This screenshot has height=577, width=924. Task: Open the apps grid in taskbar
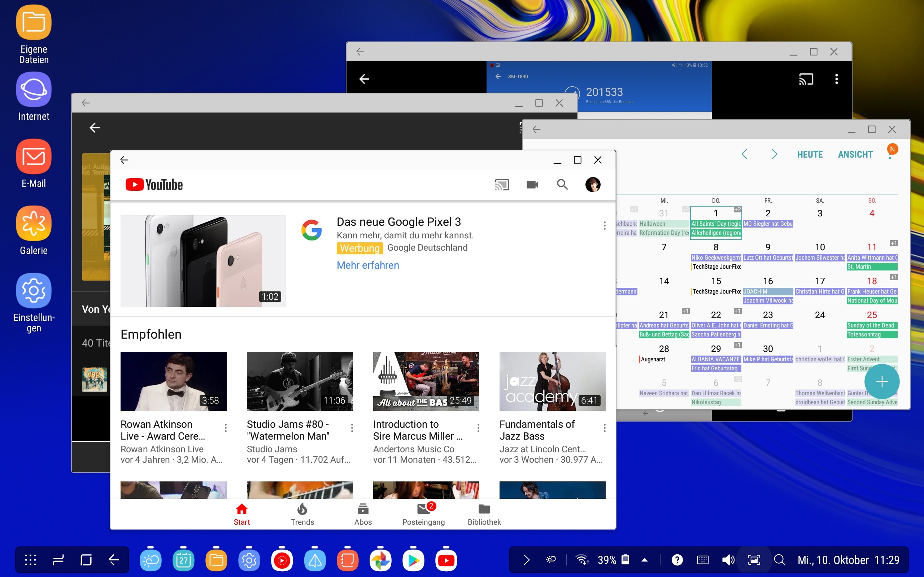click(31, 560)
